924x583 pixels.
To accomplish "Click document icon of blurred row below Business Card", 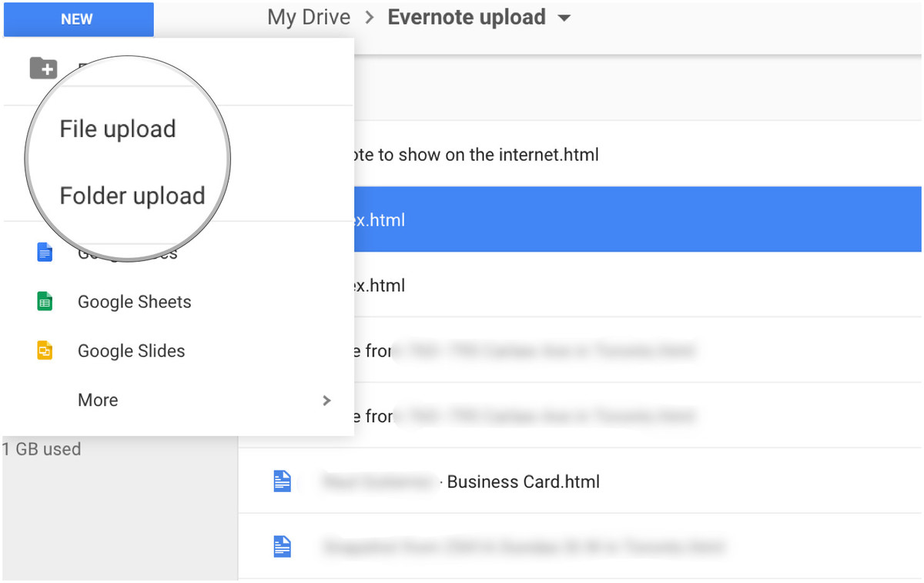I will [x=283, y=548].
